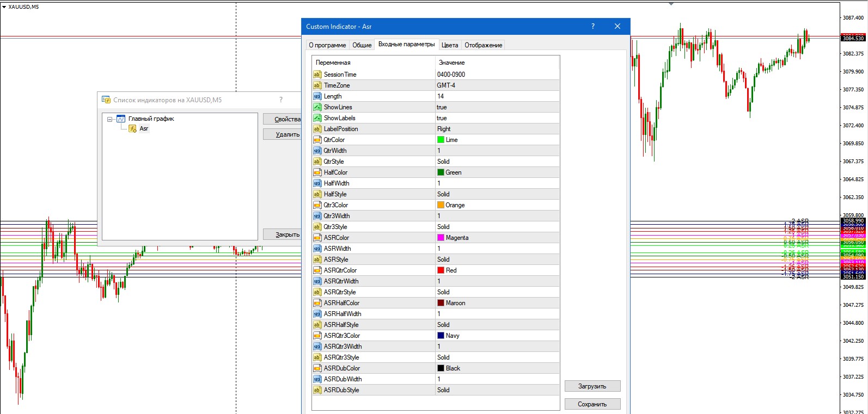Open the Общие tab
The width and height of the screenshot is (868, 414).
[362, 45]
